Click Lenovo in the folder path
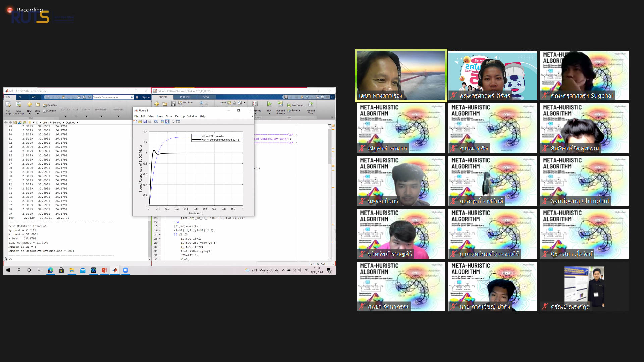 coord(57,123)
